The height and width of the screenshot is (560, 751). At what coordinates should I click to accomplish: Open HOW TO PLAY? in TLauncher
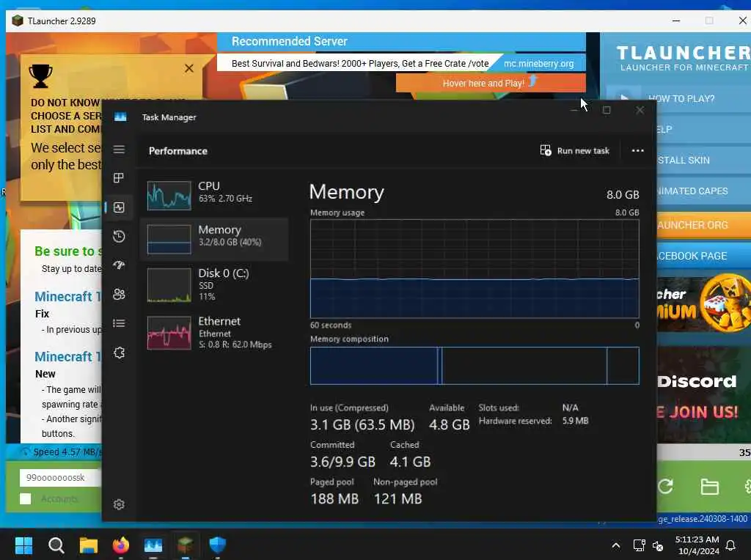click(x=680, y=99)
